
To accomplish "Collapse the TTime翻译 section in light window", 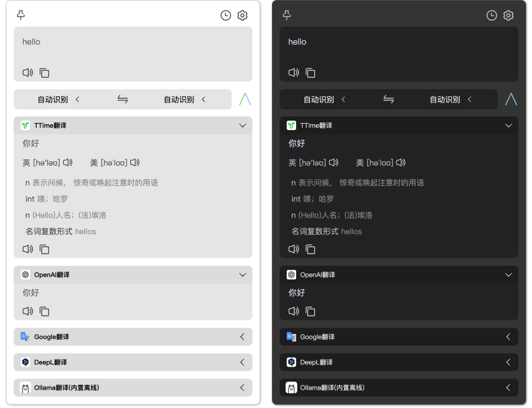I will (242, 125).
